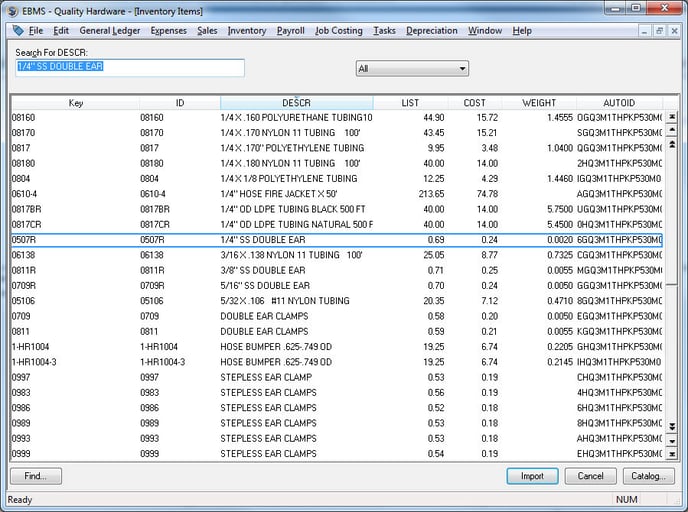Restore the inner Inventory Items child window

[x=658, y=31]
